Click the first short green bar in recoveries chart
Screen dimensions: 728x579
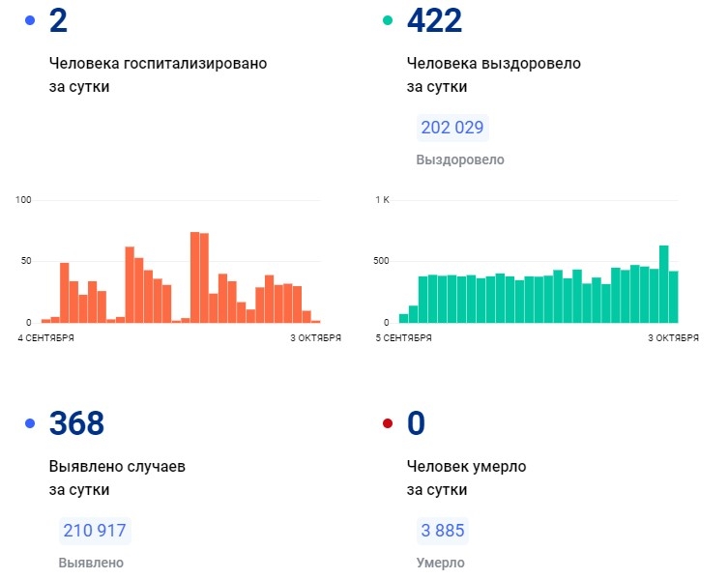point(404,317)
